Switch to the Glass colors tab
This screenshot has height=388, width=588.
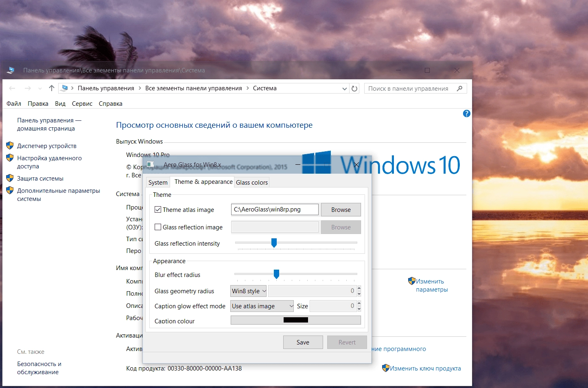pos(252,183)
